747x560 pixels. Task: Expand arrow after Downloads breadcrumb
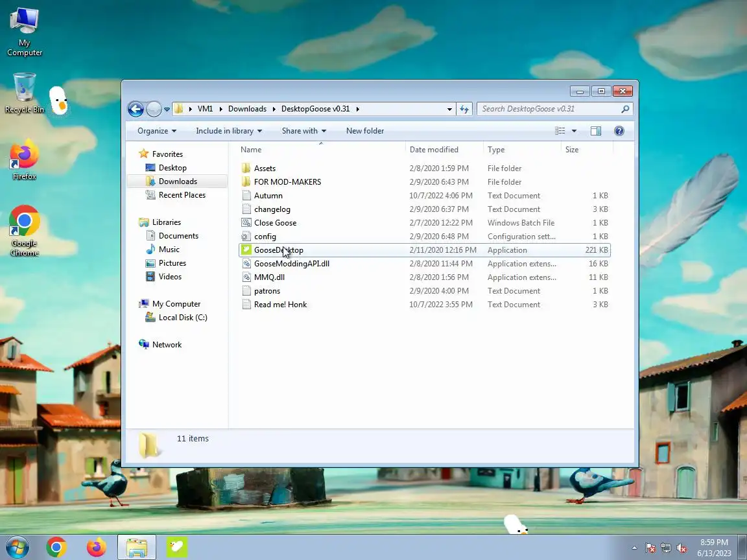point(274,109)
